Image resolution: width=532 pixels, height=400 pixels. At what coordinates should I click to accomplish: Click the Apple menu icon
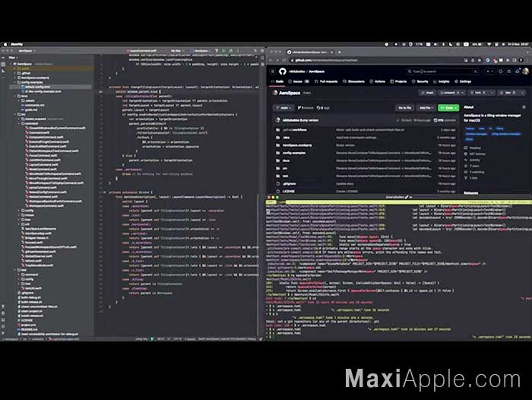[x=5, y=44]
